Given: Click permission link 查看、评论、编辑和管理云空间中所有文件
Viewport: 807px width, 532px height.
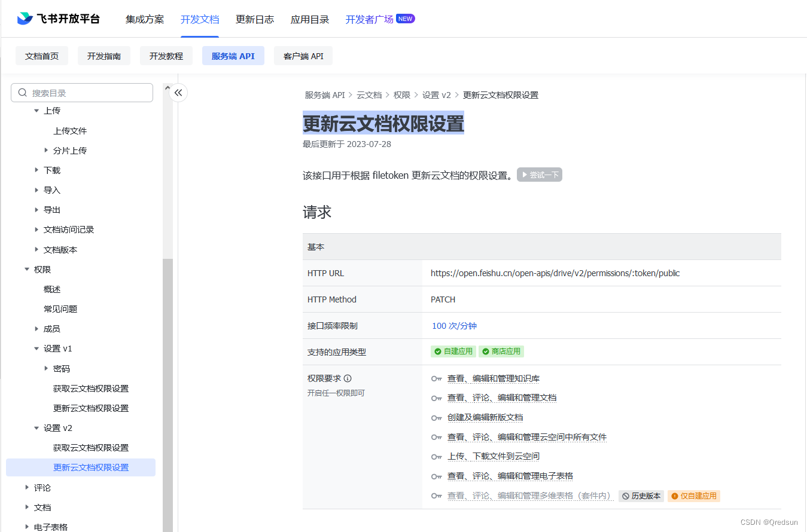Looking at the screenshot, I should click(527, 438).
